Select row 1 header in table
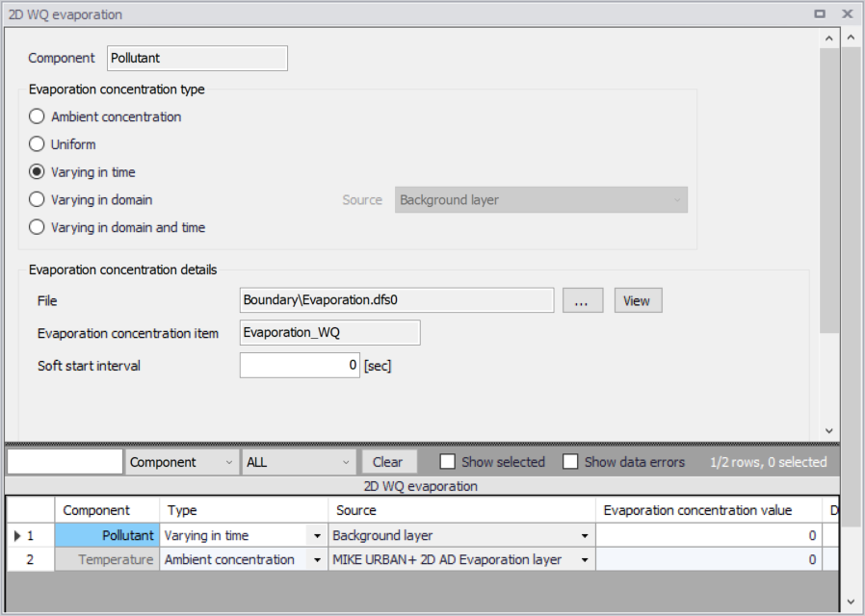This screenshot has width=865, height=616. pos(30,535)
